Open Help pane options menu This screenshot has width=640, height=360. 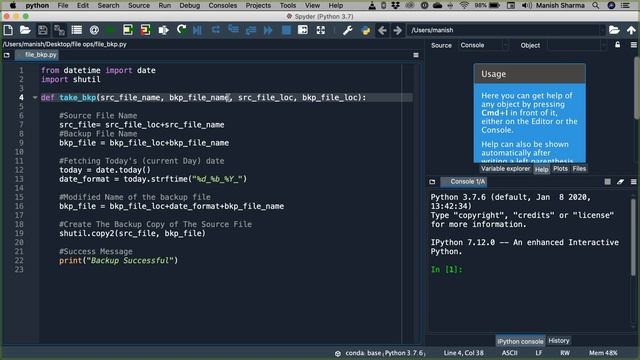click(633, 45)
